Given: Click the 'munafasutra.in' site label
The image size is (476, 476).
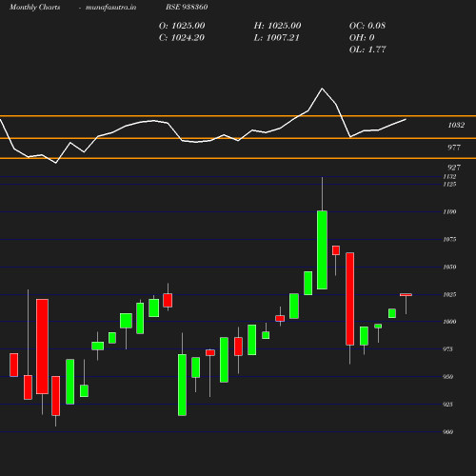Looking at the screenshot, I should pos(110,7).
